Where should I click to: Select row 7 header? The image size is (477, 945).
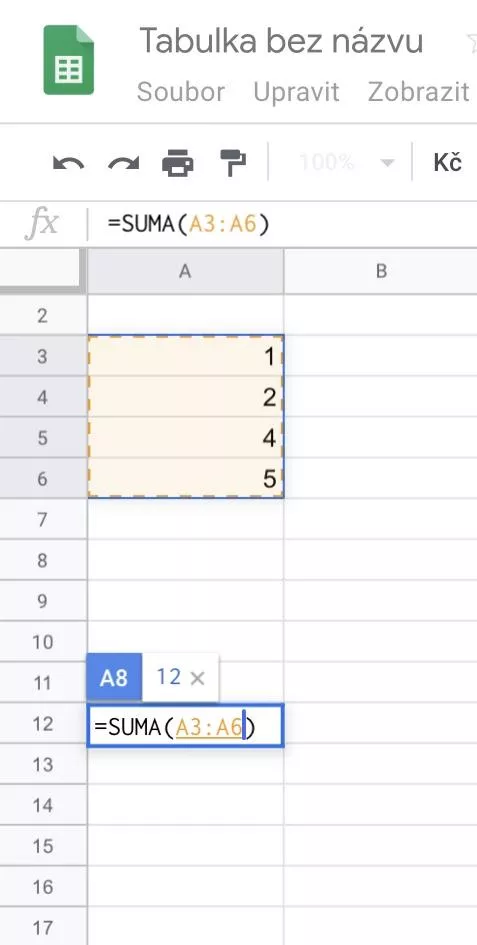[x=43, y=520]
